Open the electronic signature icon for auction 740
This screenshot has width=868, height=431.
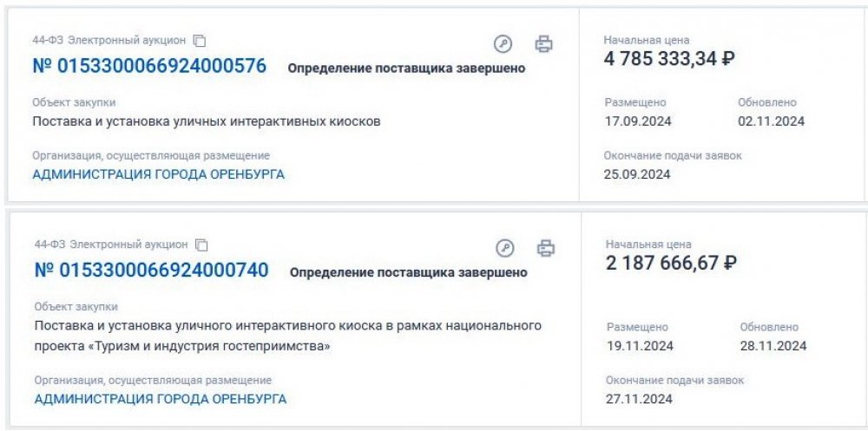(x=504, y=249)
